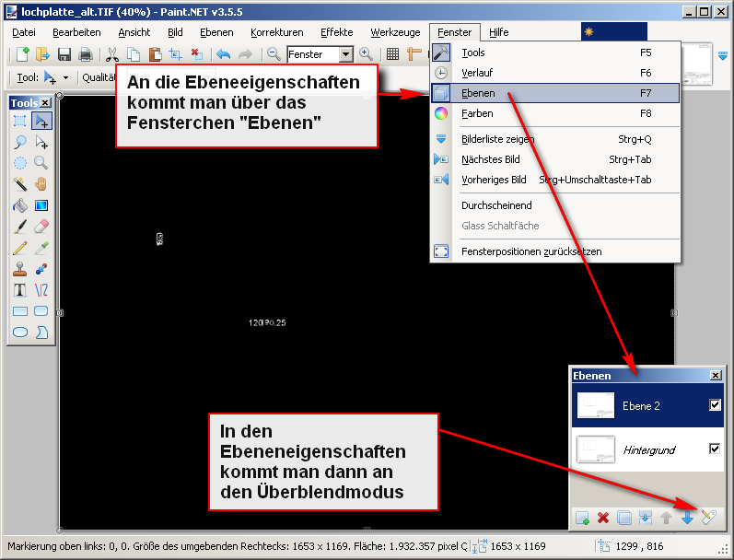The height and width of the screenshot is (560, 734).
Task: Click the Copy toolbar icon
Action: (x=134, y=54)
